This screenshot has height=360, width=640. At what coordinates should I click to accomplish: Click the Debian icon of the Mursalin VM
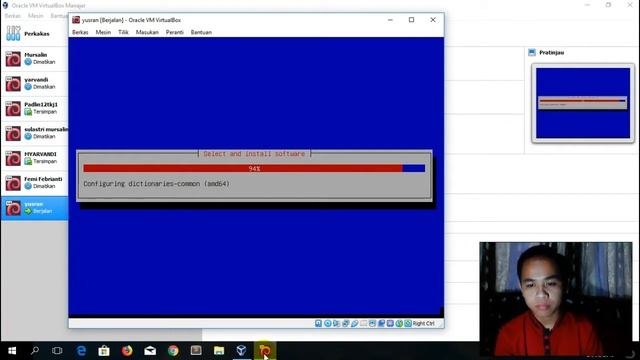13,59
